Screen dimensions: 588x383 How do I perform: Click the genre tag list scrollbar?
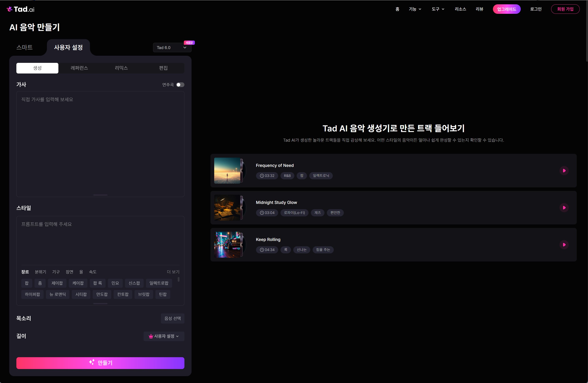click(179, 280)
